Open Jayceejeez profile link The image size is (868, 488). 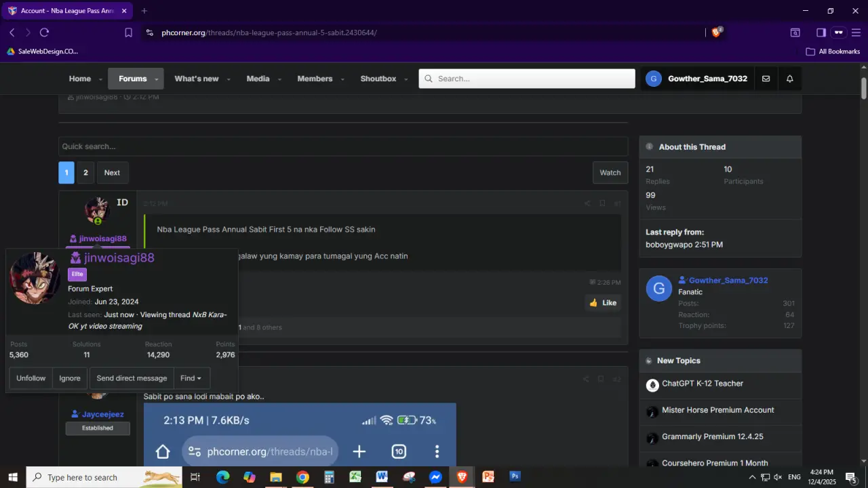[102, 414]
